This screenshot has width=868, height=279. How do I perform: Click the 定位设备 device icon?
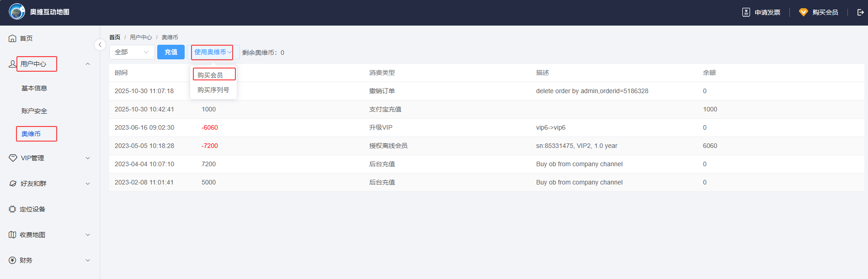(12, 209)
